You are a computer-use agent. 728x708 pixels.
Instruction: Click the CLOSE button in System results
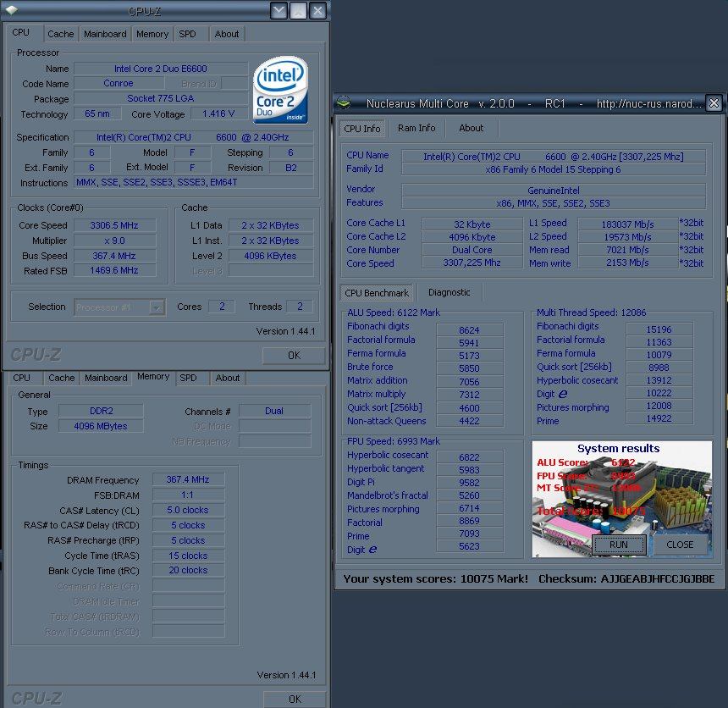pos(680,545)
